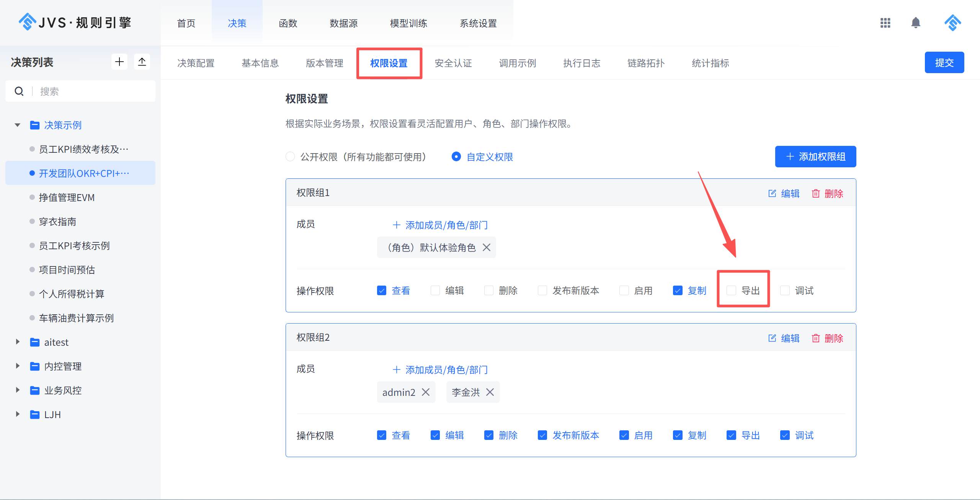Viewport: 980px width, 500px height.
Task: Open the apps grid icon
Action: coord(885,23)
